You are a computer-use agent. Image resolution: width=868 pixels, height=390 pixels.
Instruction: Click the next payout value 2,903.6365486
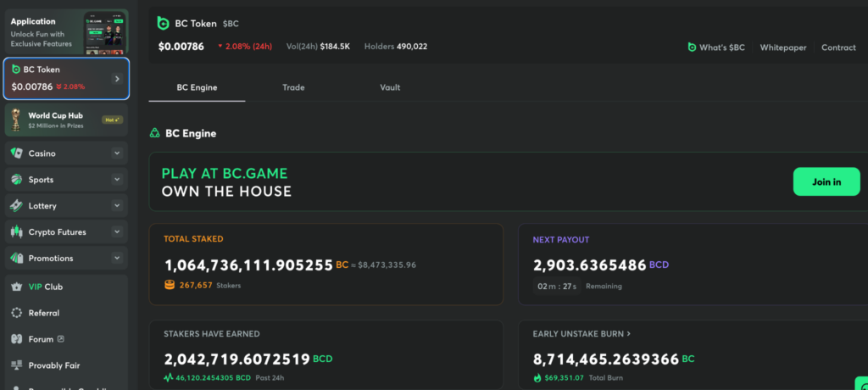[590, 265]
